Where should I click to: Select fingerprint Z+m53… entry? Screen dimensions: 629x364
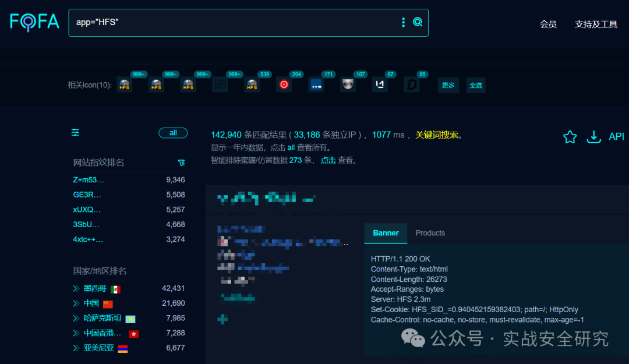click(x=89, y=180)
